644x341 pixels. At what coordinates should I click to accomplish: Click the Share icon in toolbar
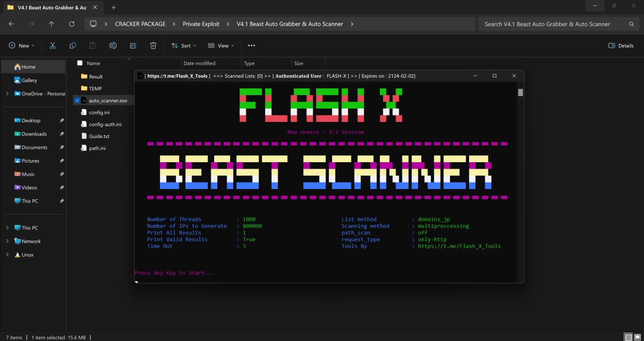133,46
